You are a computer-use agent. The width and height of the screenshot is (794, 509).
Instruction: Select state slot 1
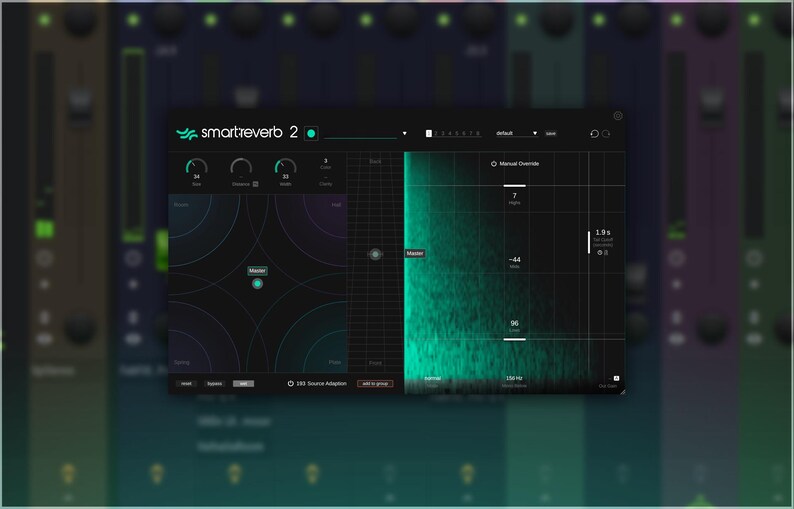click(x=429, y=134)
